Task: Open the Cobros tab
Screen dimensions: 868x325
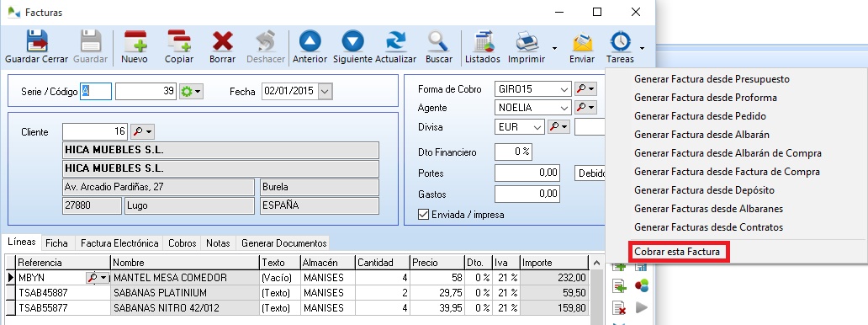Action: pos(183,243)
